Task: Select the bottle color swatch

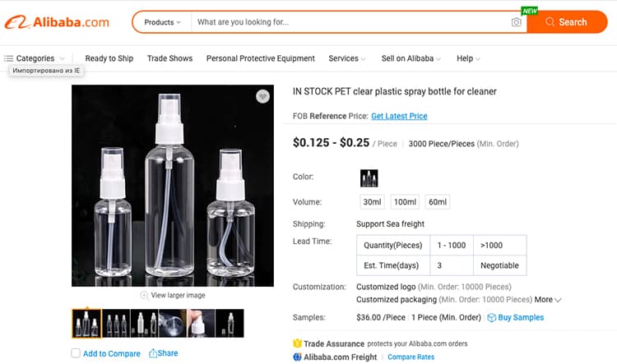Action: 369,178
